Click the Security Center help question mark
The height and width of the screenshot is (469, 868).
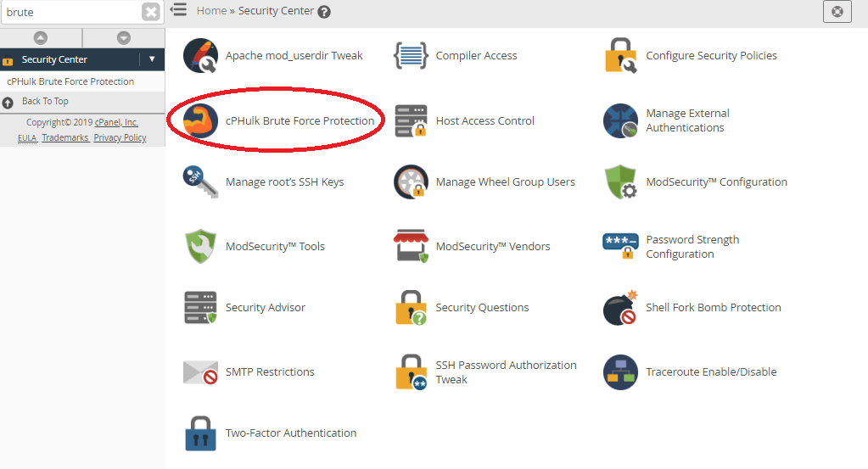[324, 12]
